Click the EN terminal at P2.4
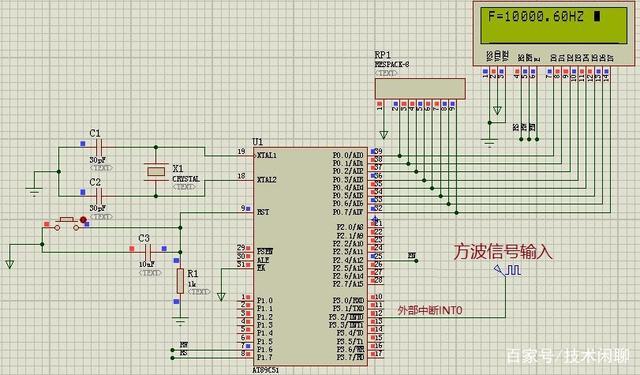The image size is (640, 375). (x=413, y=257)
